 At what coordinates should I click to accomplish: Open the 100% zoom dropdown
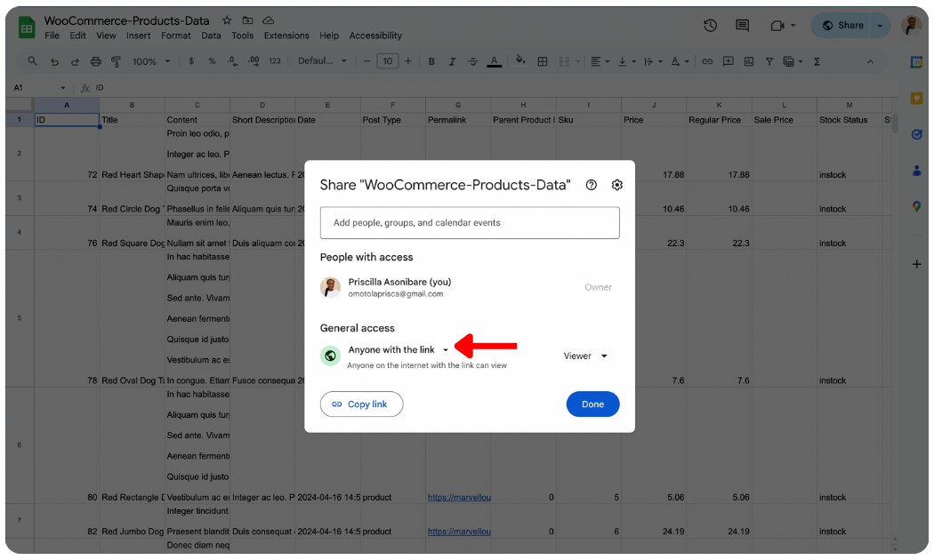[149, 61]
